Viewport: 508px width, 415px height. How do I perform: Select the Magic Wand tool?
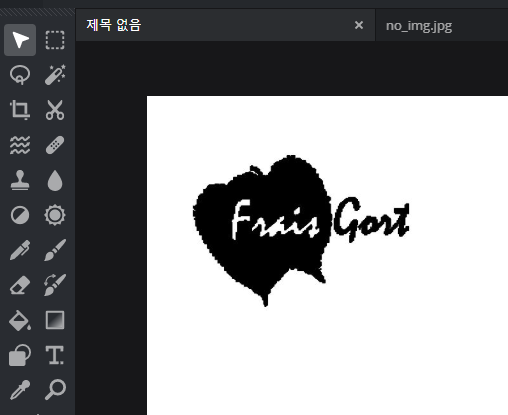point(55,75)
